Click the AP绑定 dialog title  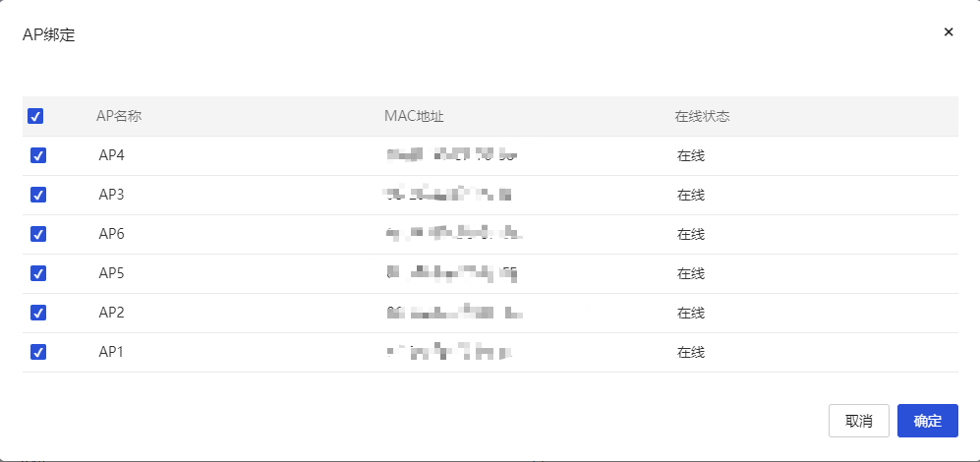pos(49,35)
